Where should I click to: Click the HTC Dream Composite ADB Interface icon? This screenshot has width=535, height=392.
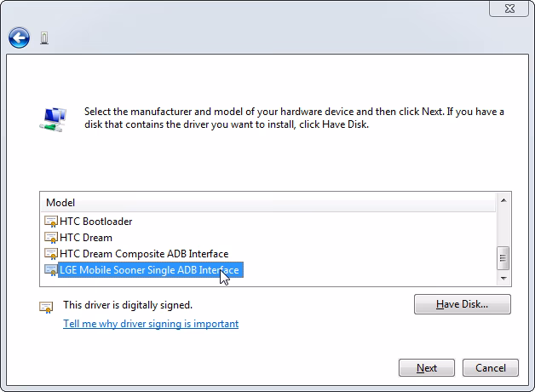pyautogui.click(x=50, y=254)
